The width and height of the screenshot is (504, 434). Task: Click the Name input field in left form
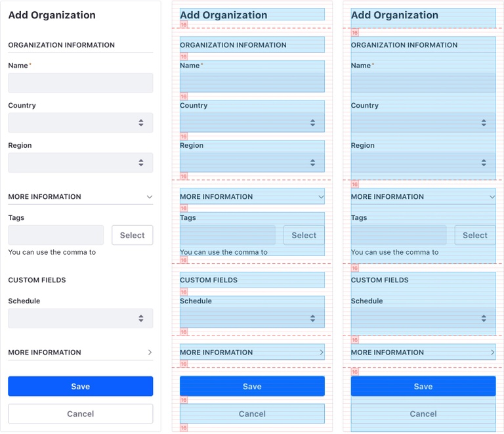coord(80,83)
